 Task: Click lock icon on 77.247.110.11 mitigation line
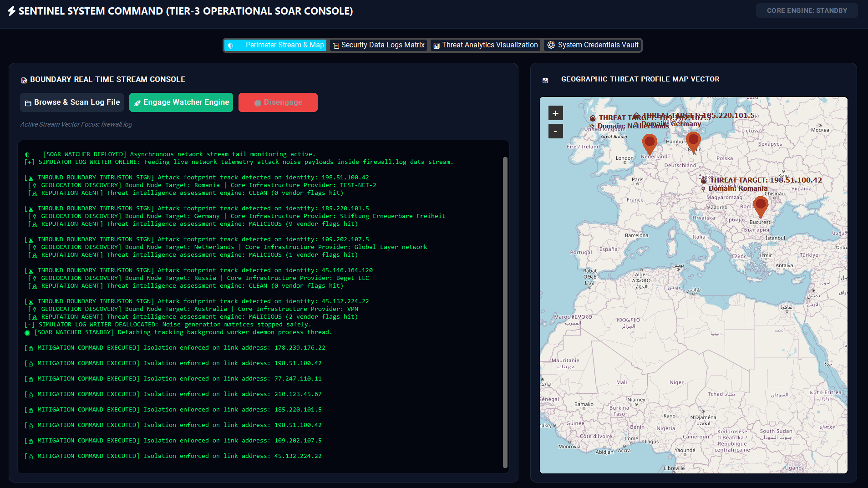click(x=31, y=379)
